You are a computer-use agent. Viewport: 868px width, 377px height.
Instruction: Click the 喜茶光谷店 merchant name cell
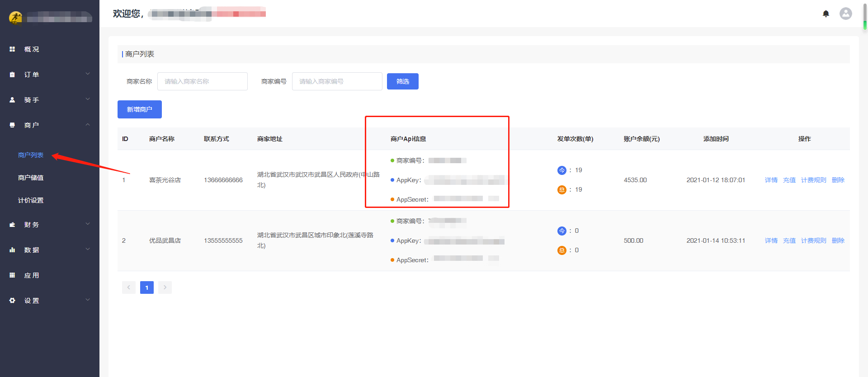165,180
